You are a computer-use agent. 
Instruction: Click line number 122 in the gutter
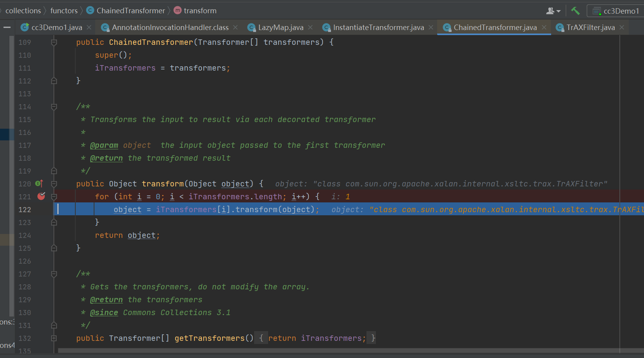(25, 209)
